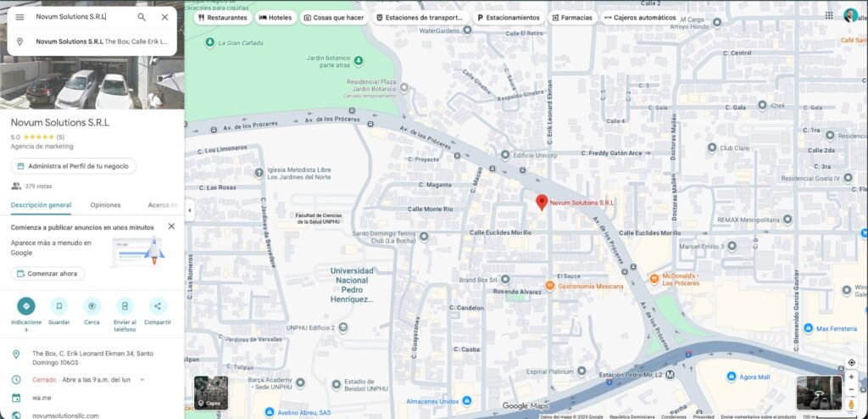Click the Street View pegman icon
This screenshot has height=419, width=868.
click(851, 405)
